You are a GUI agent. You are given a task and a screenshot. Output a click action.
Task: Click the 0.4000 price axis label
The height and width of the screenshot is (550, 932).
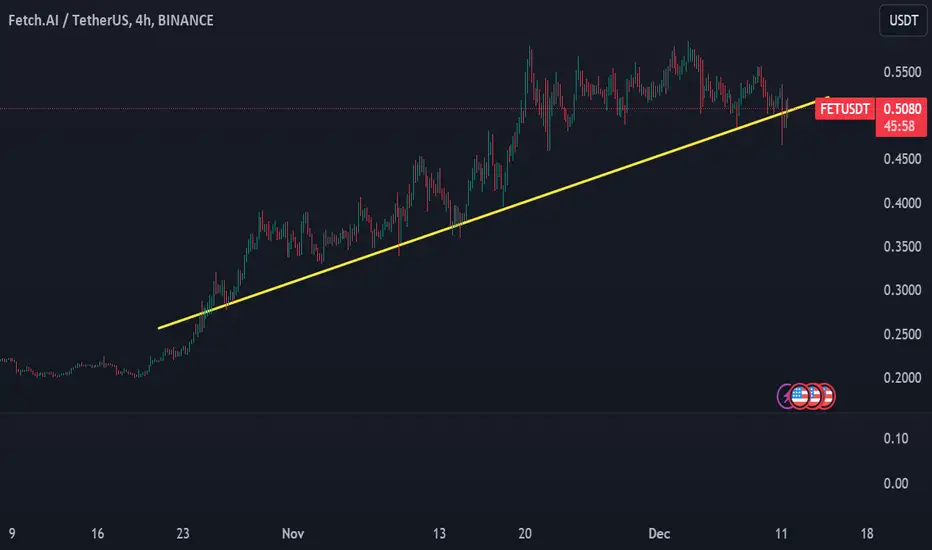click(902, 203)
